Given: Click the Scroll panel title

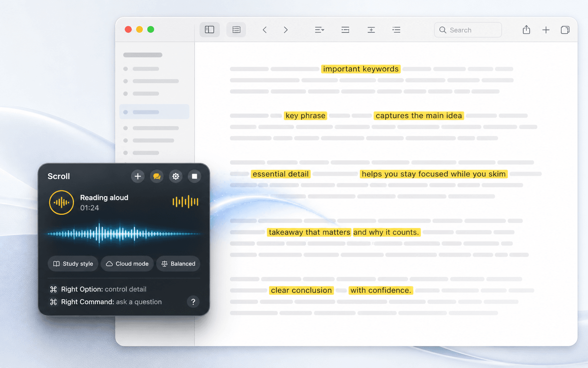Looking at the screenshot, I should pos(59,176).
